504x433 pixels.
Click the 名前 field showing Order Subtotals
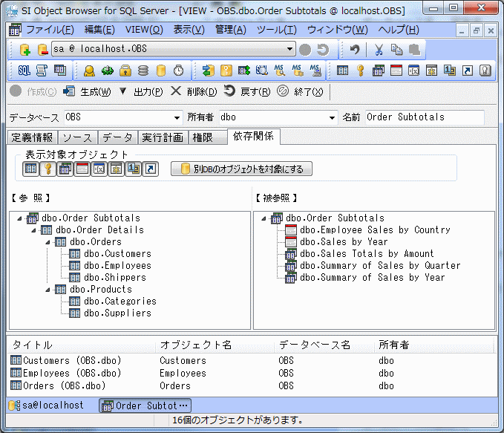tap(423, 117)
